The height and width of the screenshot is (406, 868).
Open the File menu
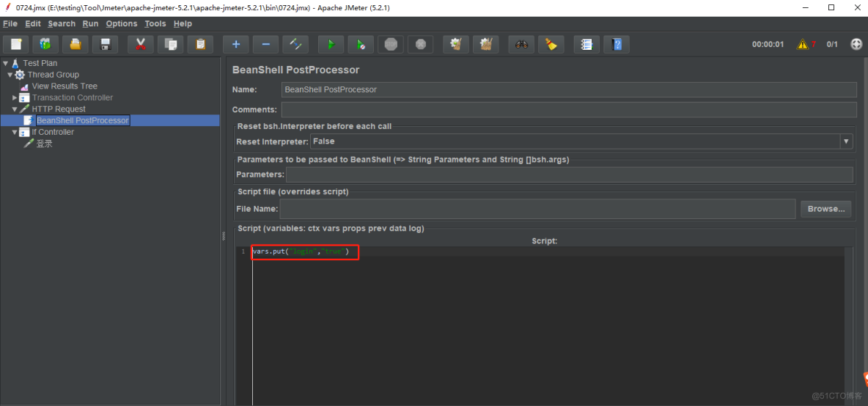click(10, 23)
